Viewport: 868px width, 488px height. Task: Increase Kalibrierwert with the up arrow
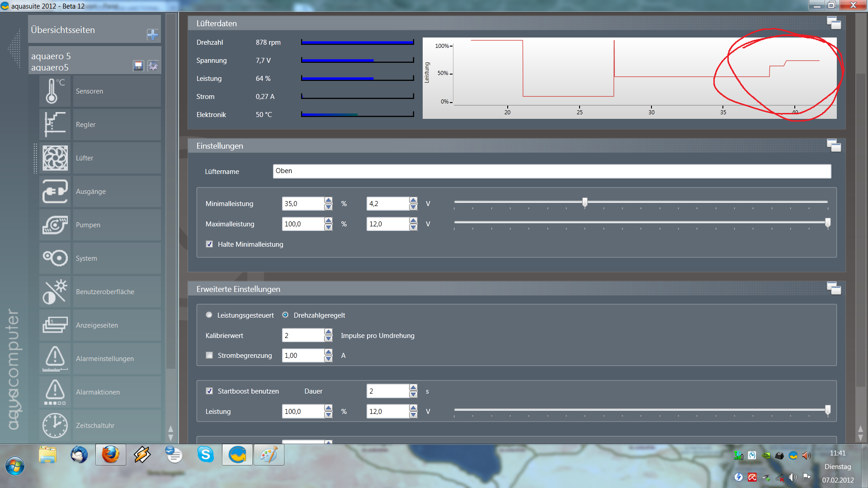(329, 332)
